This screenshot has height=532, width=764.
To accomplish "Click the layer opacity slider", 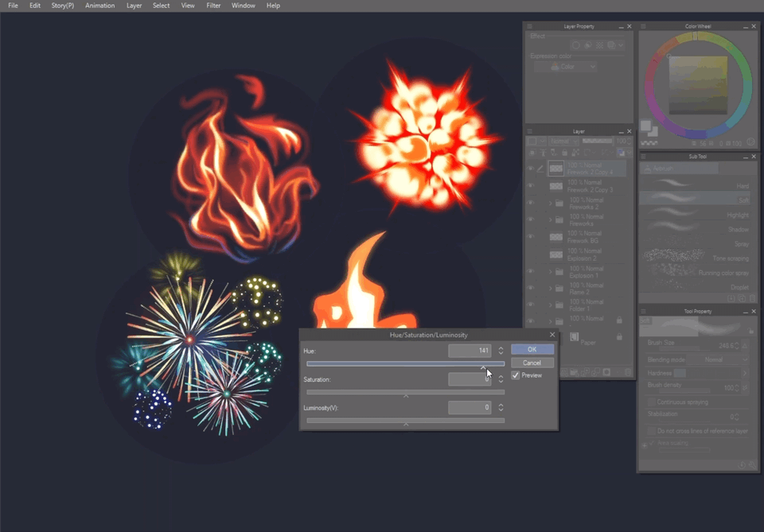I will pos(598,142).
